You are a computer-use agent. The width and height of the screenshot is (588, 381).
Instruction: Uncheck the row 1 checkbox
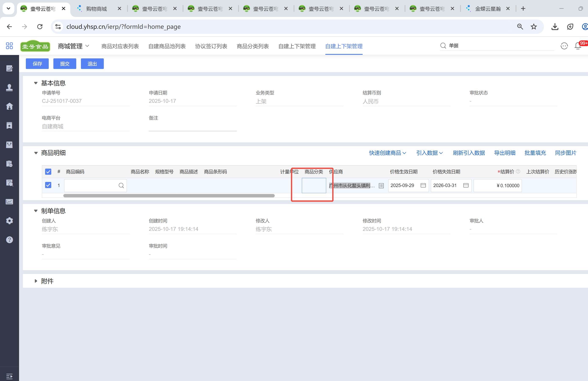click(x=48, y=185)
